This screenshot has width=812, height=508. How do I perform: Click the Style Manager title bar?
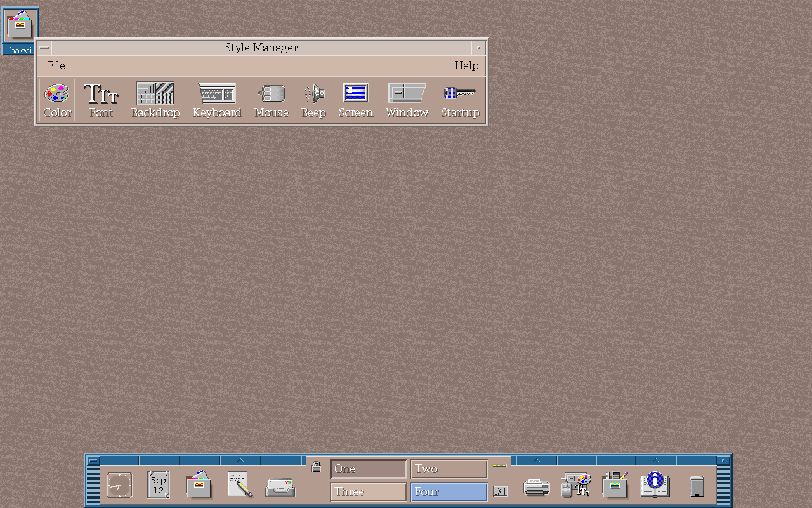click(261, 48)
